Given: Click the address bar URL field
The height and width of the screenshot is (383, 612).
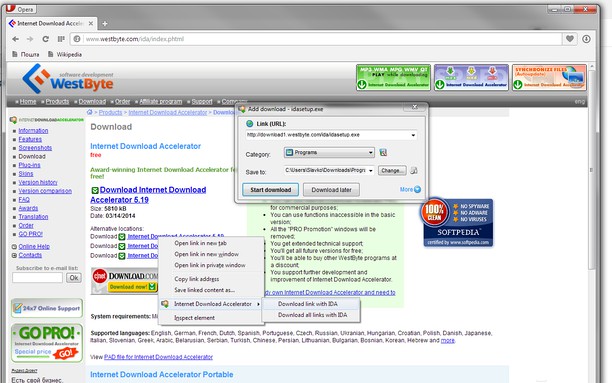Looking at the screenshot, I should point(316,39).
